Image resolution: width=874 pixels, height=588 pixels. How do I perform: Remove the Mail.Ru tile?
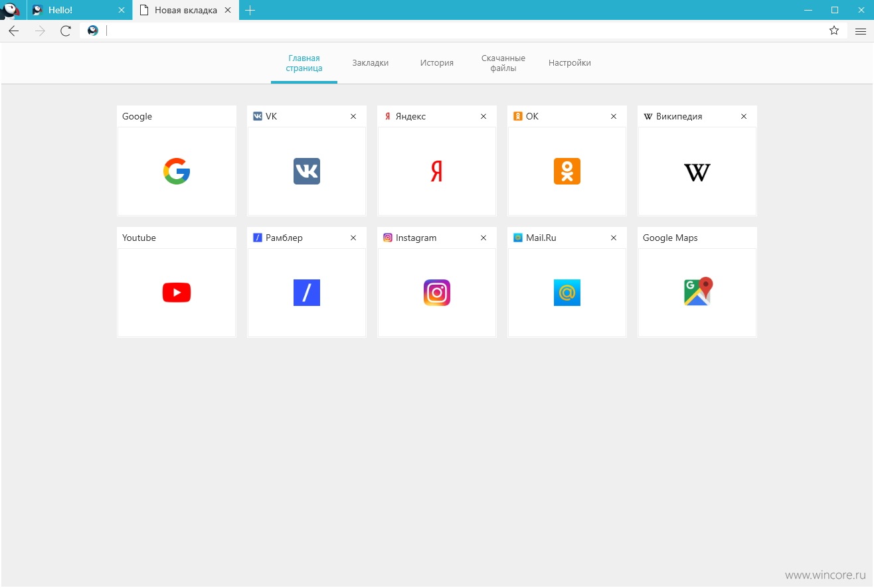(x=614, y=238)
